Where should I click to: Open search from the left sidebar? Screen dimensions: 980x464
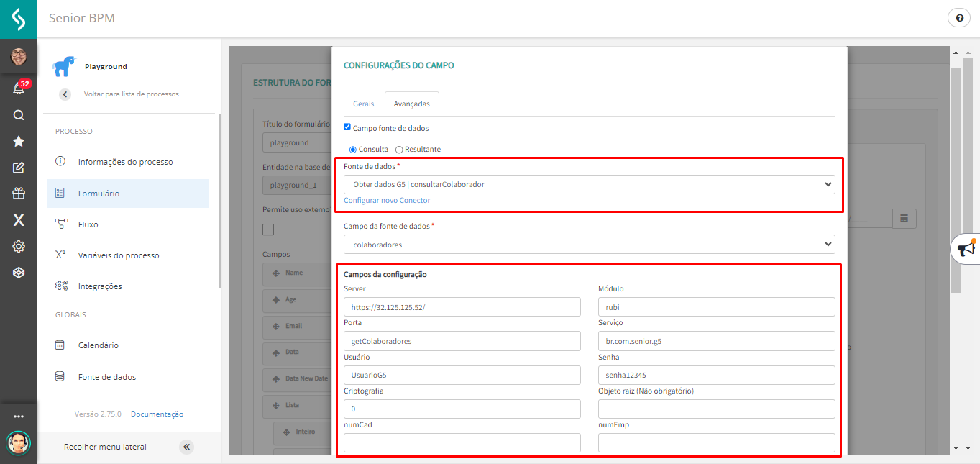(x=19, y=115)
